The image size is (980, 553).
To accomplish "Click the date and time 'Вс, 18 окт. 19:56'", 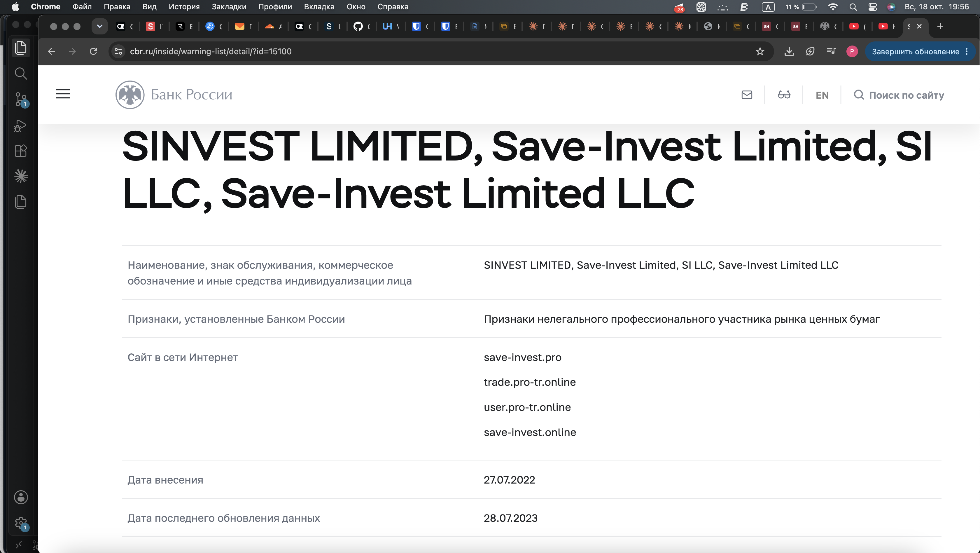I will point(936,6).
